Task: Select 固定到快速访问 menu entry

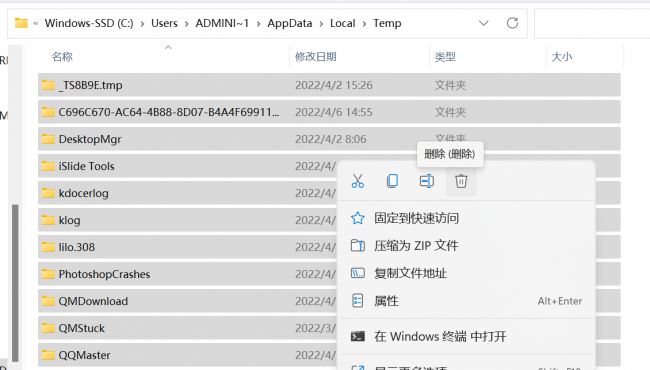Action: pos(466,218)
